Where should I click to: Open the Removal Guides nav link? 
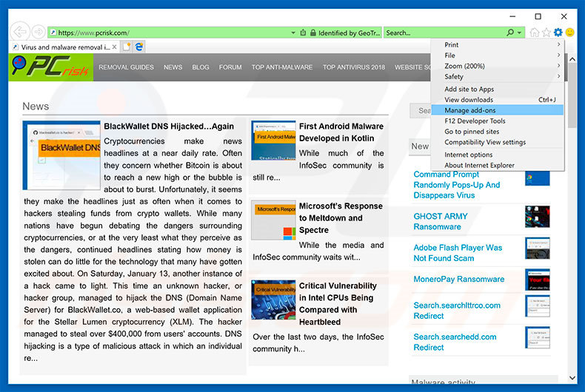pos(126,67)
